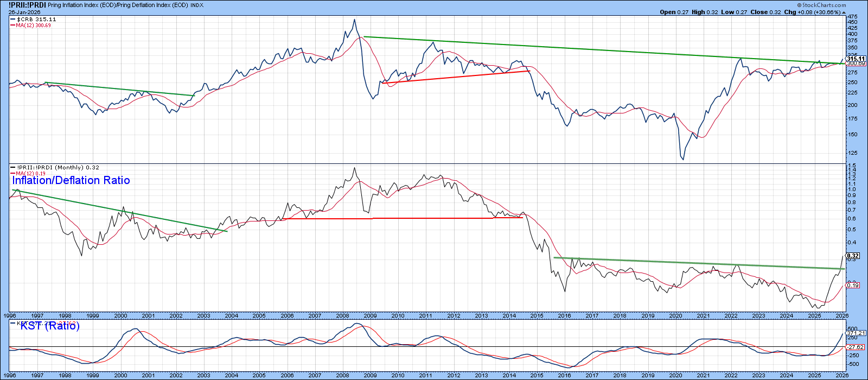Click the 0.32 price tag on ratio axis
This screenshot has height=380, width=868.
(x=853, y=256)
